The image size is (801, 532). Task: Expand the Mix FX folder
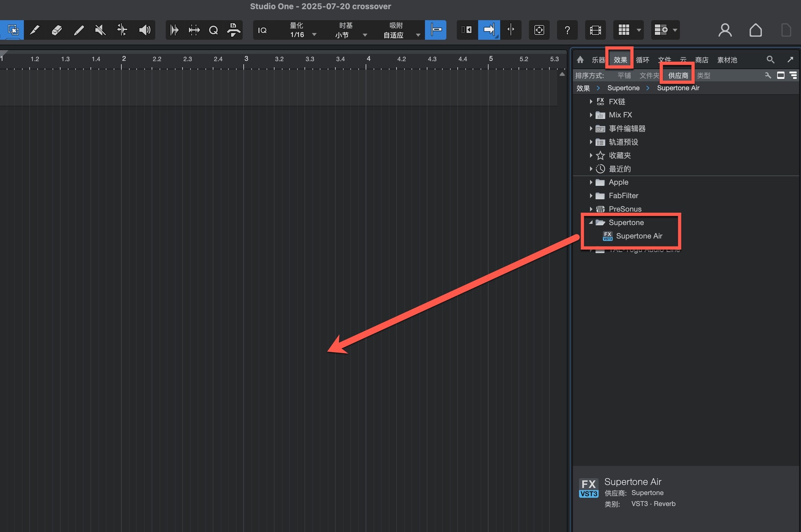pyautogui.click(x=591, y=115)
